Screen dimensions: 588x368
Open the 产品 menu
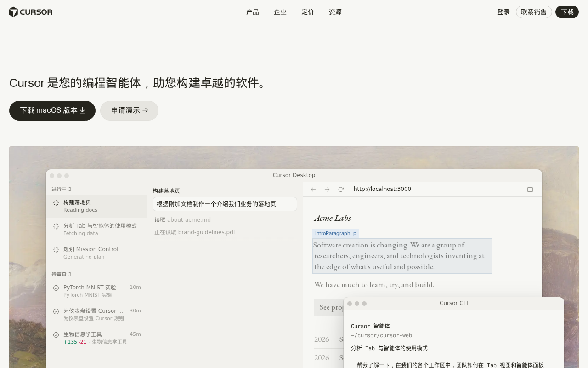(253, 12)
